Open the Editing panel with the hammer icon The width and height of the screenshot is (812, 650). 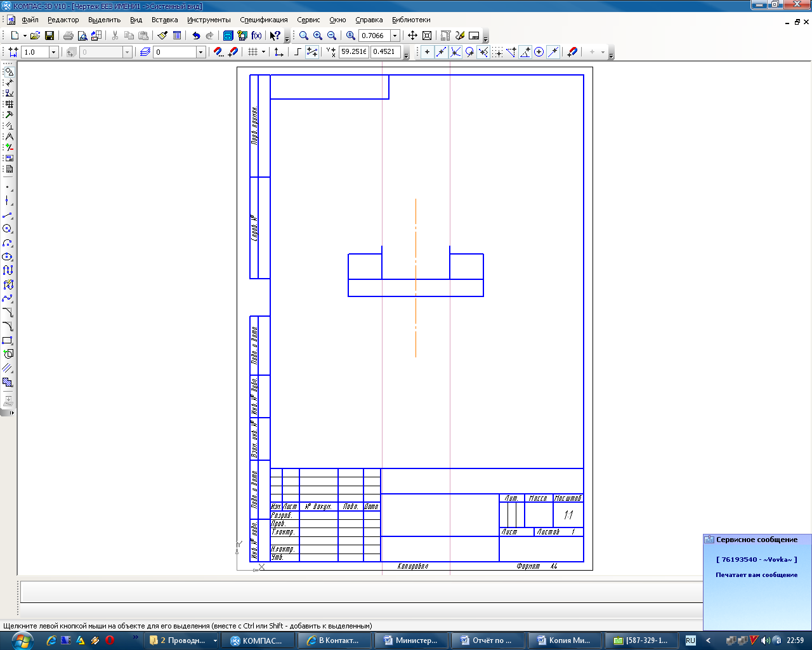9,115
